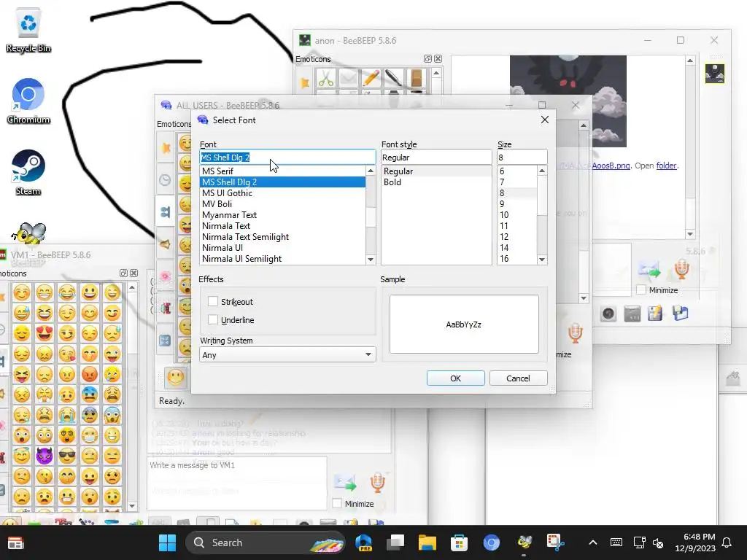Click the microphone voice icon in anon window
747x560 pixels.
(x=682, y=269)
